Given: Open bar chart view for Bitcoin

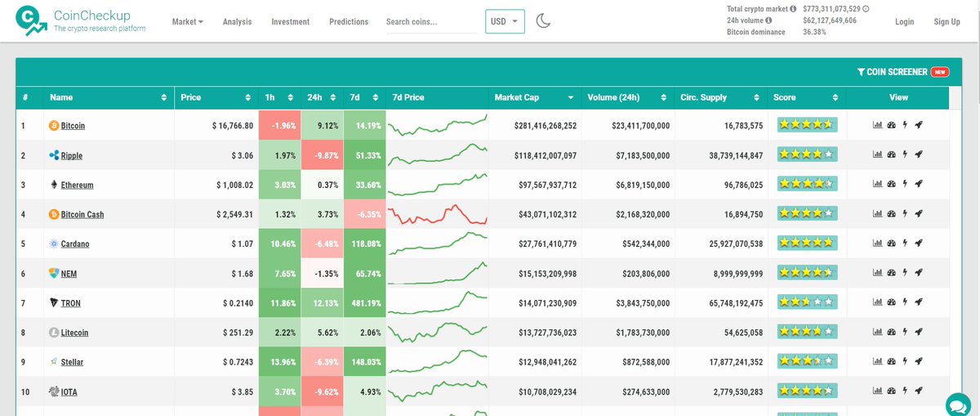Looking at the screenshot, I should pyautogui.click(x=878, y=126).
